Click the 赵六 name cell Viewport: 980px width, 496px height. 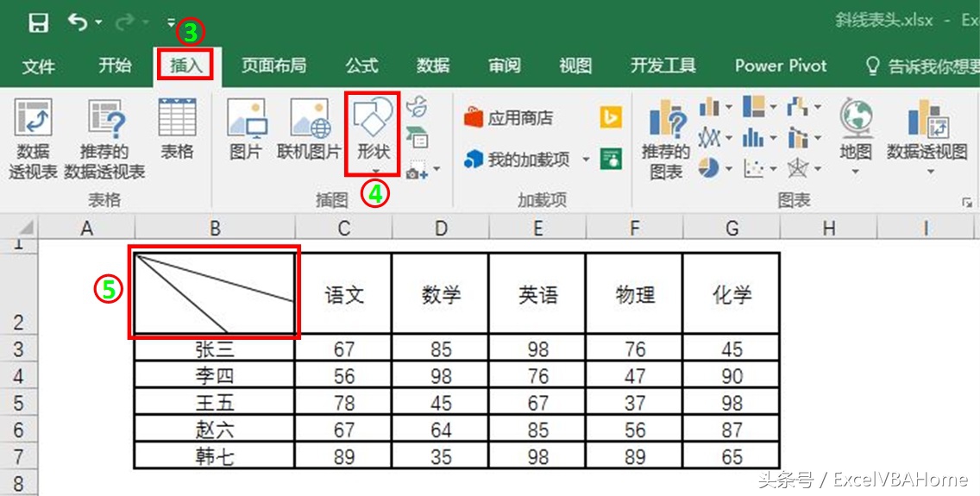214,429
